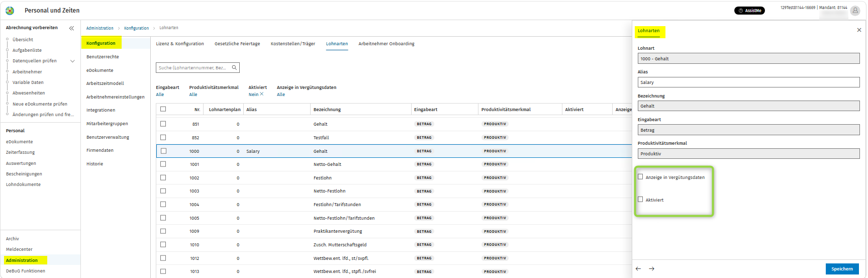Viewport: 868px width, 278px height.
Task: Go to next Lohnart with right arrow
Action: (651, 269)
